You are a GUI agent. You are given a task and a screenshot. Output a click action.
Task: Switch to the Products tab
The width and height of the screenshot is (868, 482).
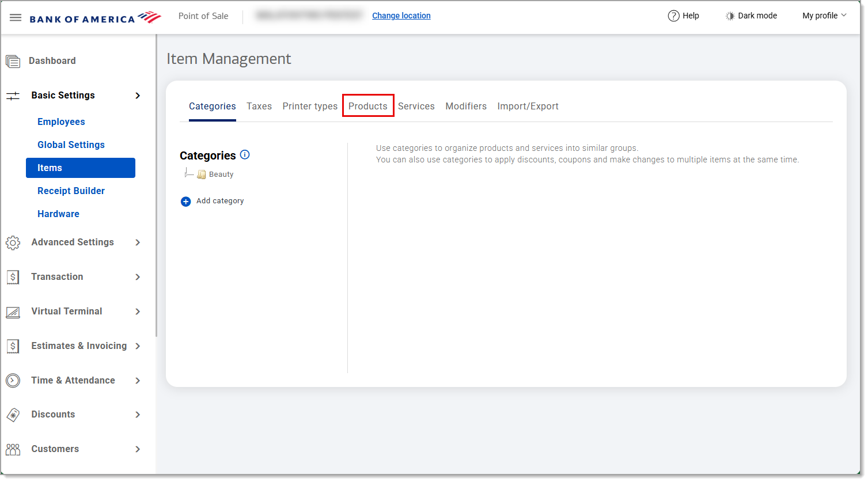368,106
